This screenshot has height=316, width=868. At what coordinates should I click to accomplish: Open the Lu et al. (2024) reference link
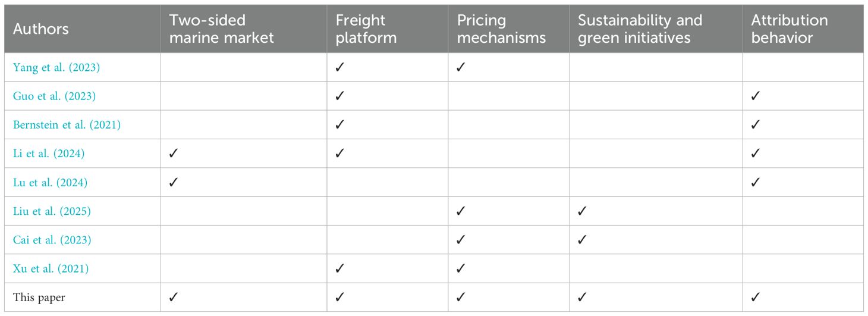51,183
